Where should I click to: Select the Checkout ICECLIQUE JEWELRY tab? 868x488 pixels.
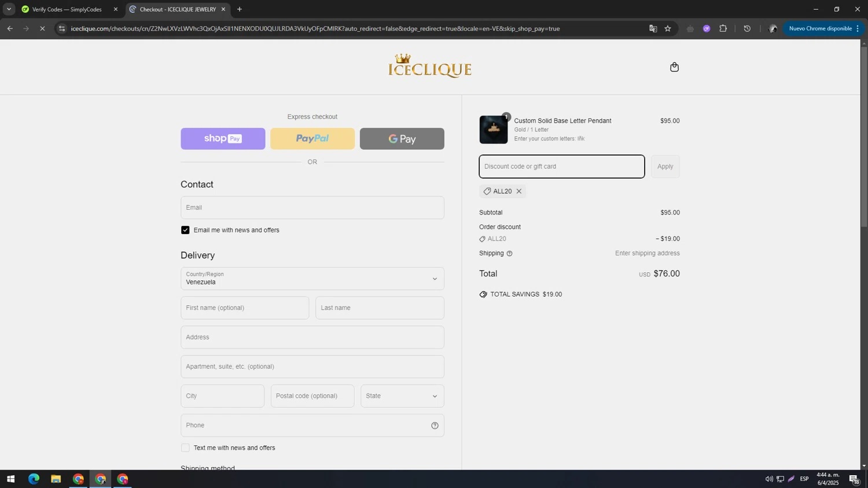pos(176,9)
